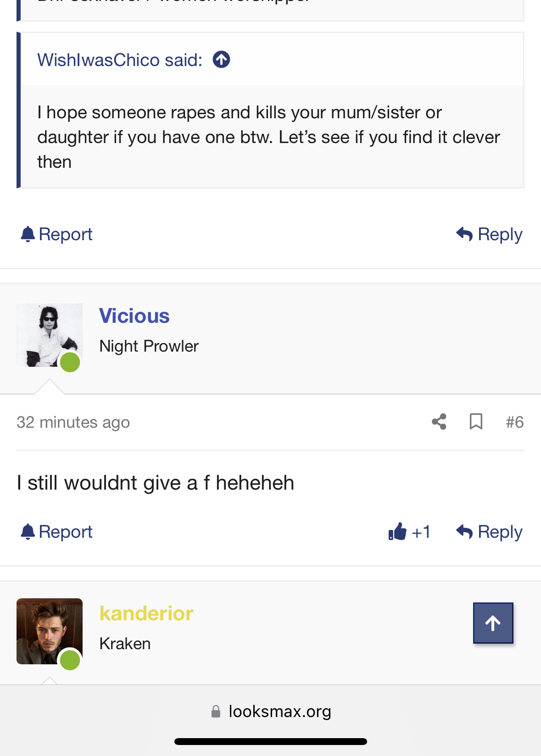Image resolution: width=541 pixels, height=756 pixels.
Task: Click the '32 minutes ago' timestamp
Action: [x=73, y=422]
